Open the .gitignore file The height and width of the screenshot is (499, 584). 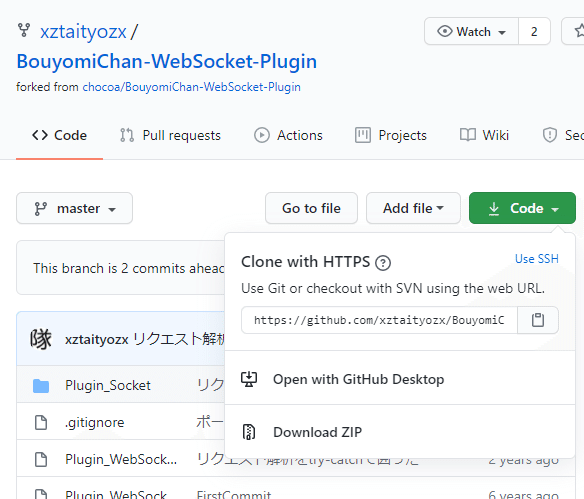tap(95, 423)
